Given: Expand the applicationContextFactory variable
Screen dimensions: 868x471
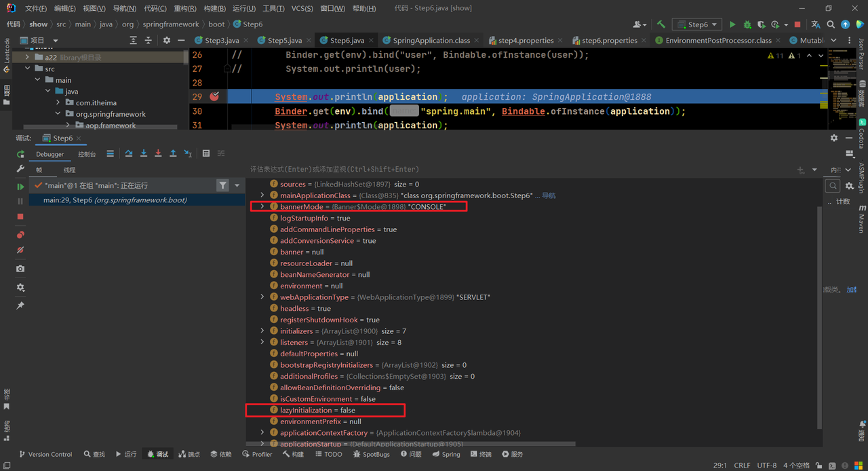Looking at the screenshot, I should [x=262, y=433].
